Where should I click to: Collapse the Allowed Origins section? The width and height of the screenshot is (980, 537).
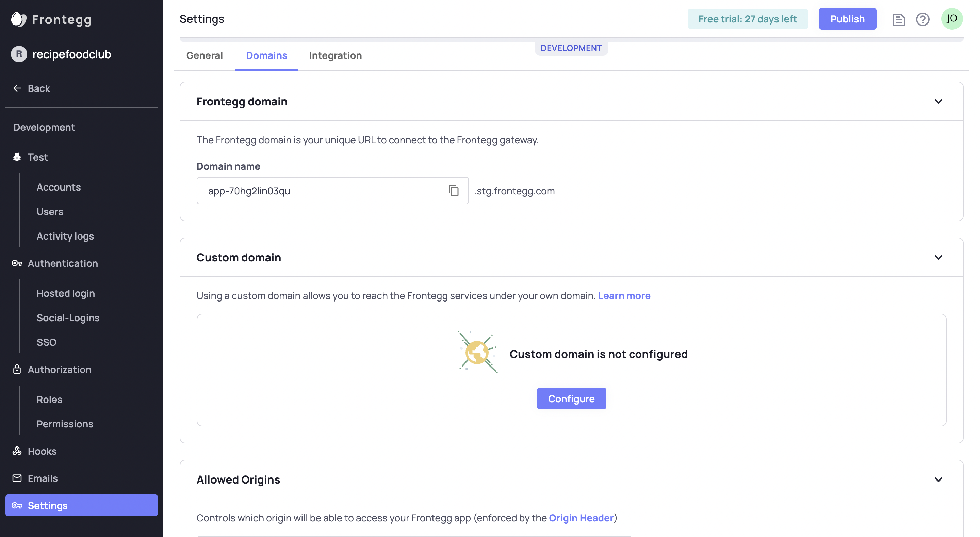point(938,479)
